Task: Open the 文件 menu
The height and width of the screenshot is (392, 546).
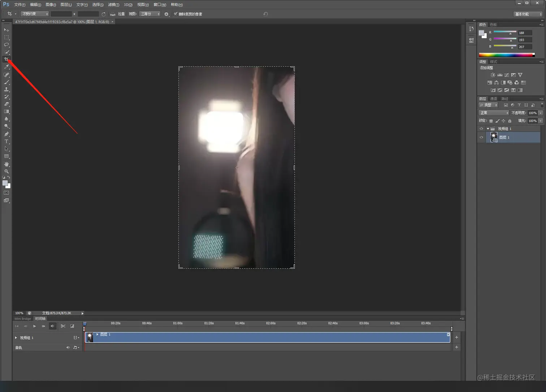Action: [19, 5]
